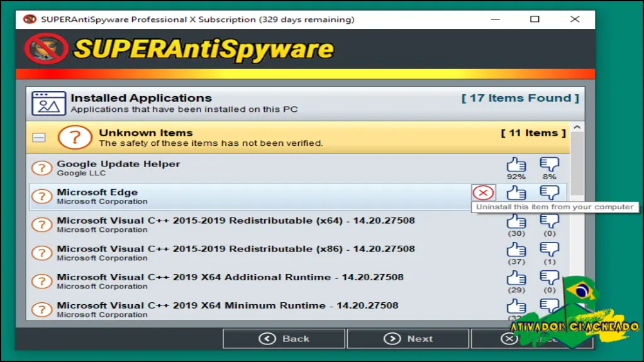Give thumbs down to Google Update Helper
The width and height of the screenshot is (644, 362).
coord(550,165)
